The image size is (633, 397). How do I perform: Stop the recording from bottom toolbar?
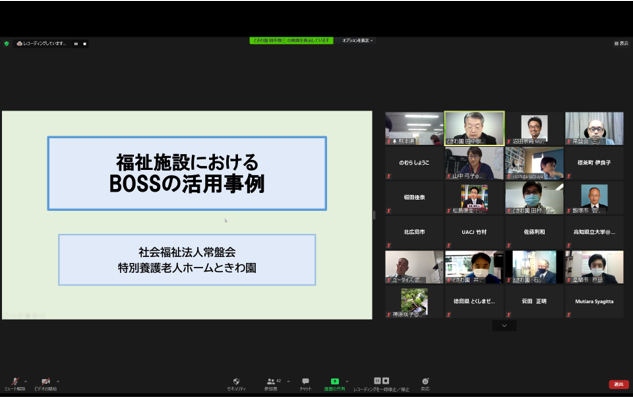(x=386, y=380)
